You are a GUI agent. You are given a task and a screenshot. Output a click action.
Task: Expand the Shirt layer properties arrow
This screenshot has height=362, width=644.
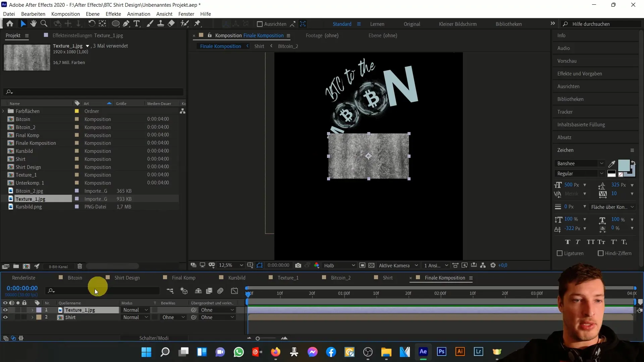32,317
